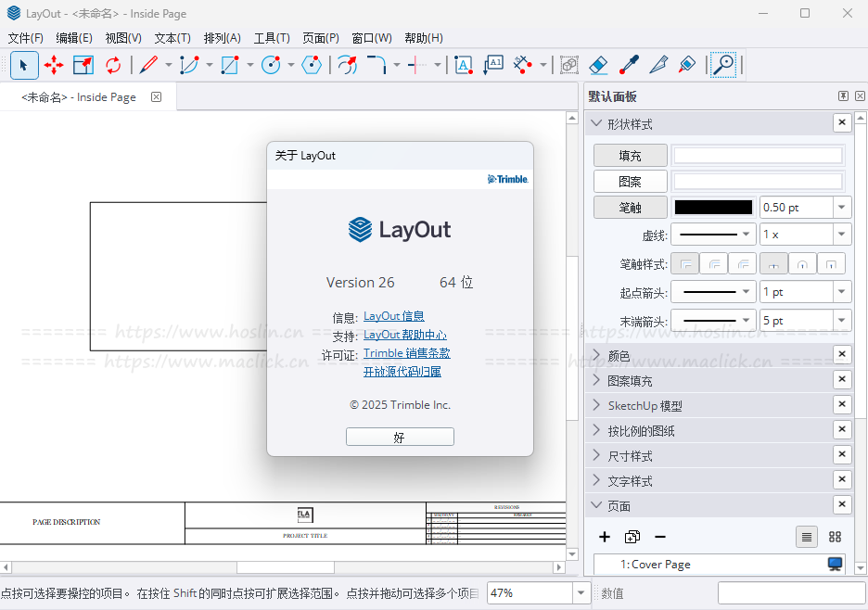Toggle the 填充 fill button
868x610 pixels.
click(x=630, y=156)
